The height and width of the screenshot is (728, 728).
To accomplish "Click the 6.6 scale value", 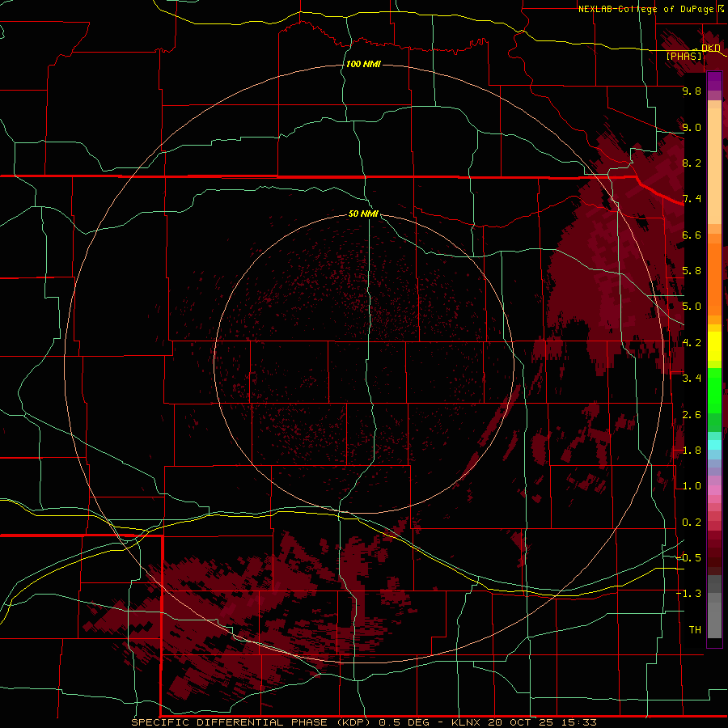I will coord(692,235).
